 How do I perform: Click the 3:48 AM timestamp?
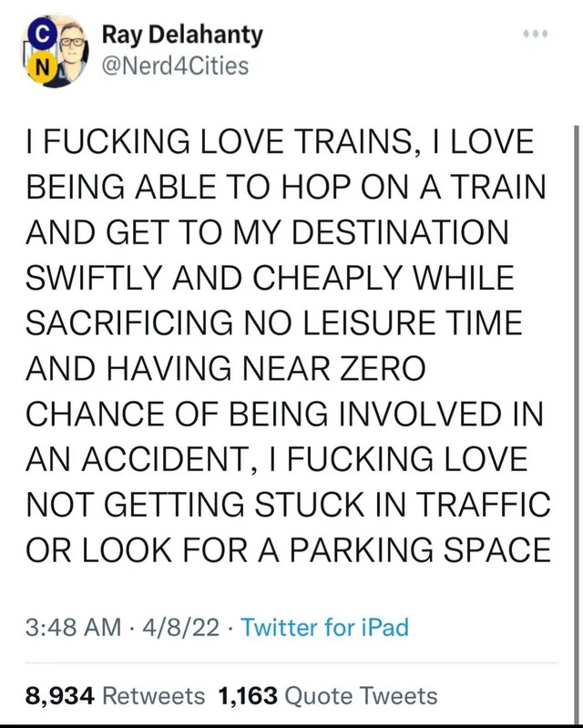(74, 628)
